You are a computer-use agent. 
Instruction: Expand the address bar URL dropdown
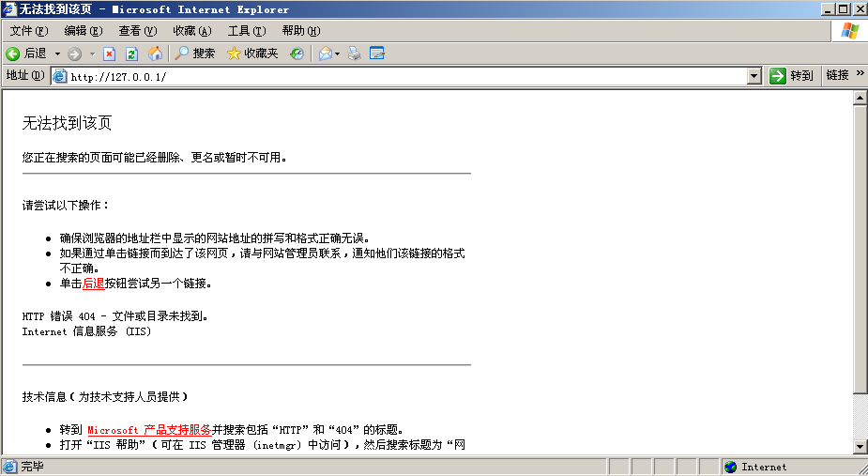pos(754,76)
